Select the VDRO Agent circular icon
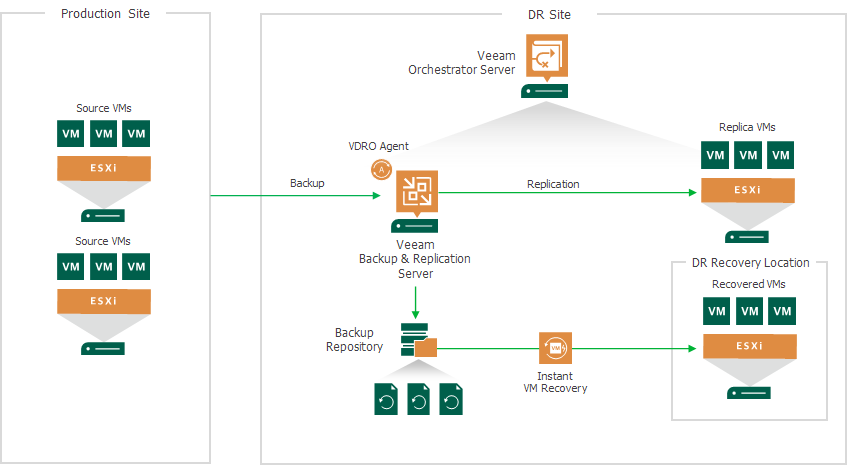This screenshot has width=847, height=465. [x=381, y=170]
